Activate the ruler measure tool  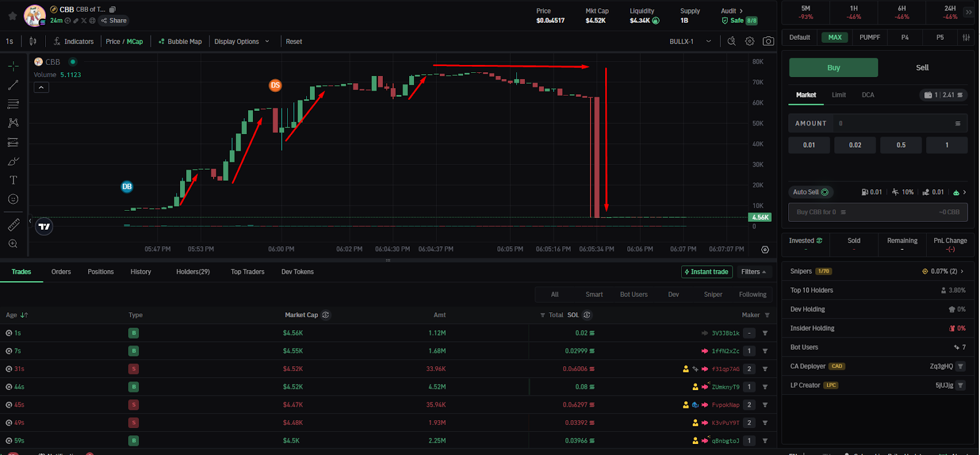click(13, 225)
